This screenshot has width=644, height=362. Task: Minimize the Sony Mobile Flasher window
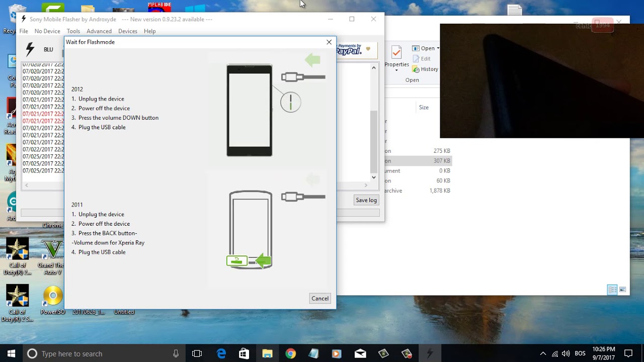(x=331, y=19)
